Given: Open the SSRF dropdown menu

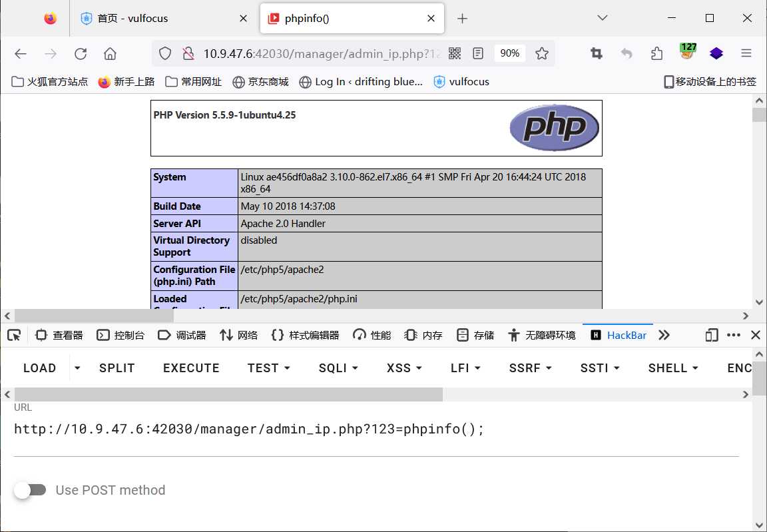Looking at the screenshot, I should coord(531,368).
